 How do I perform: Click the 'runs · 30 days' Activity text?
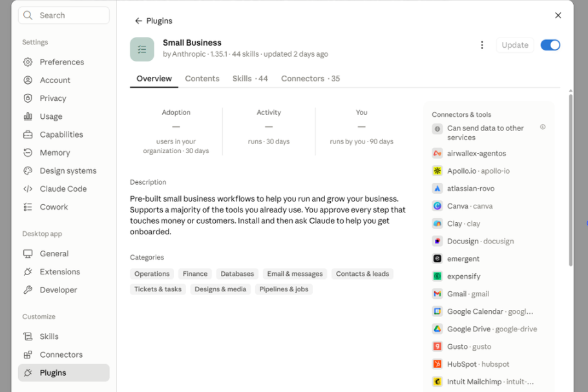pos(269,141)
